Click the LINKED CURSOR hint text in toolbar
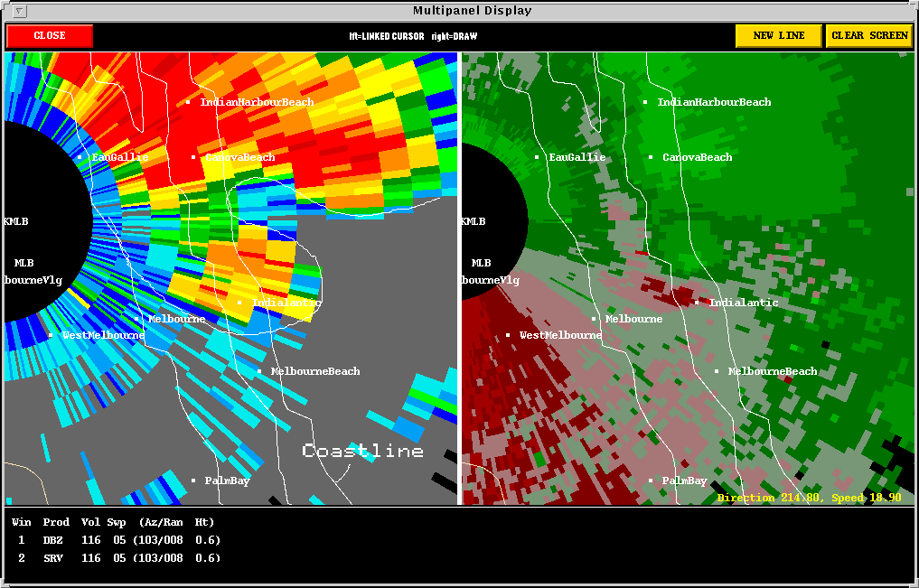 point(387,36)
